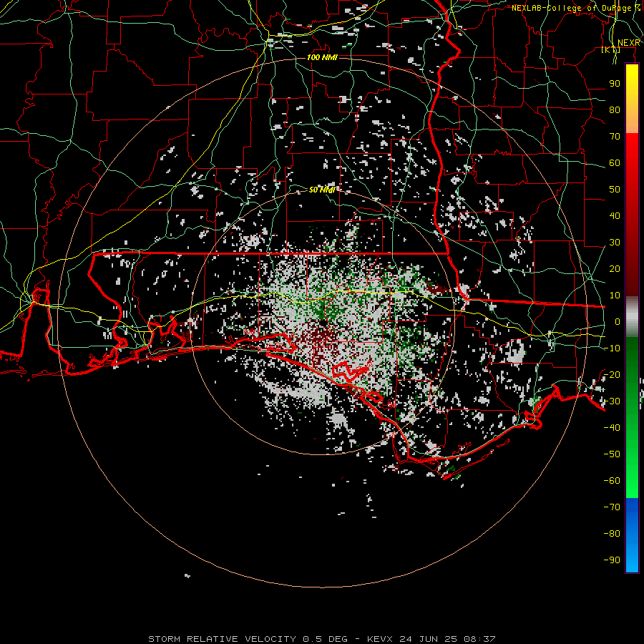Click the positive 60 scale label
This screenshot has width=644, height=644.
pyautogui.click(x=615, y=162)
